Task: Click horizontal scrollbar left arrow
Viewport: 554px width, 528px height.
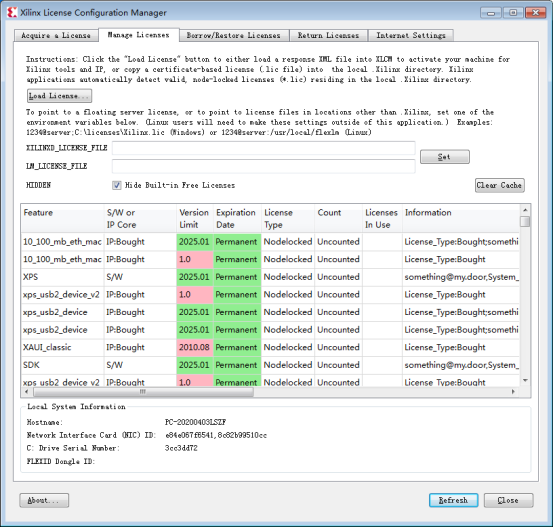Action: pyautogui.click(x=26, y=392)
